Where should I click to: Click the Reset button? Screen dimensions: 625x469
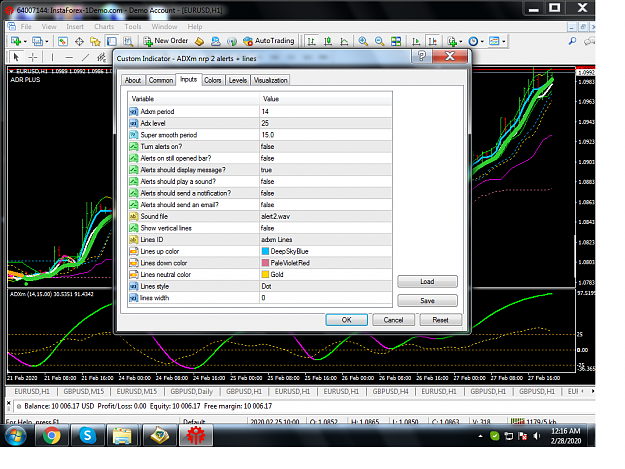click(x=440, y=320)
